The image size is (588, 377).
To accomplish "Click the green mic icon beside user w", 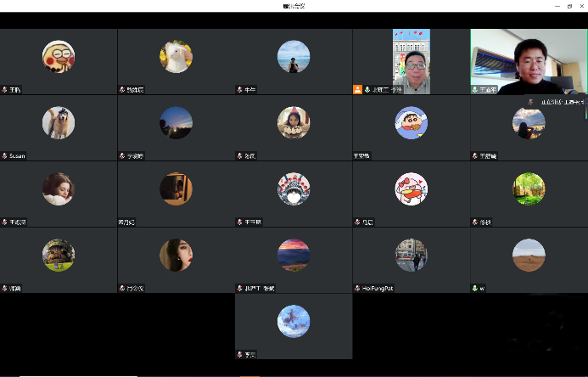I will pos(475,288).
